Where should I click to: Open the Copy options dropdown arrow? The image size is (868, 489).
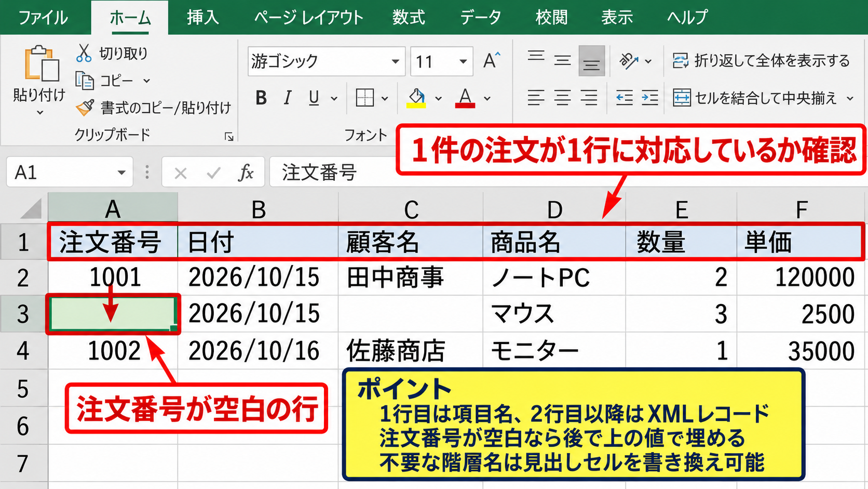pyautogui.click(x=146, y=81)
